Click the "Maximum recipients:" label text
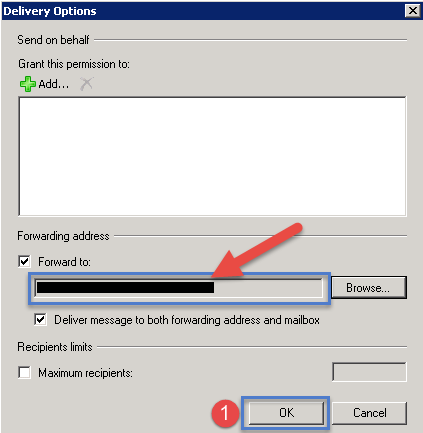This screenshot has width=423, height=433. pyautogui.click(x=85, y=373)
